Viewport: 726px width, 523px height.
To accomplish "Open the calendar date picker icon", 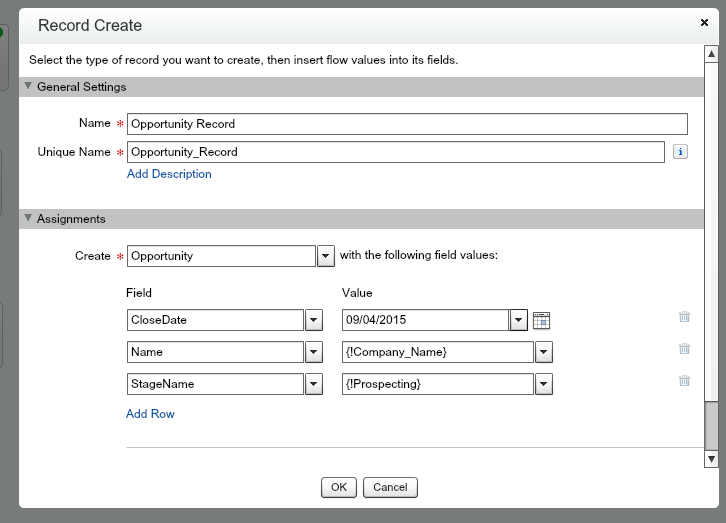I will click(x=541, y=320).
